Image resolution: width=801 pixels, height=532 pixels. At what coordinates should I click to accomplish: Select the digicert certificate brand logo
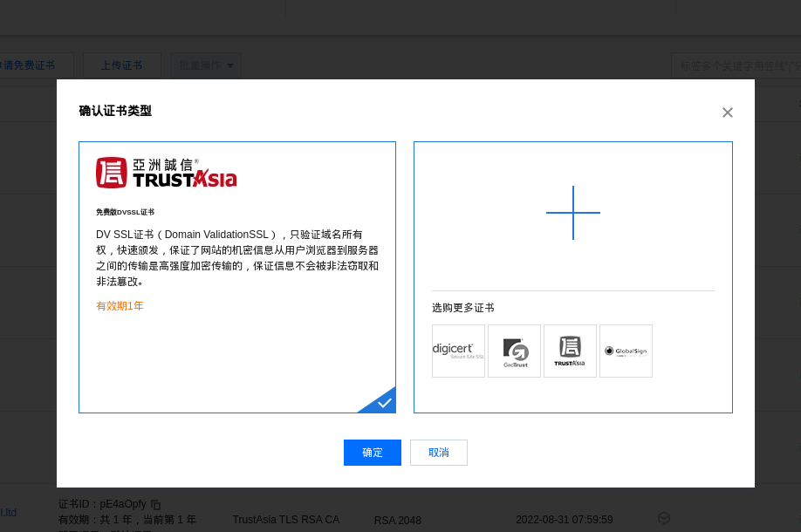tap(458, 351)
